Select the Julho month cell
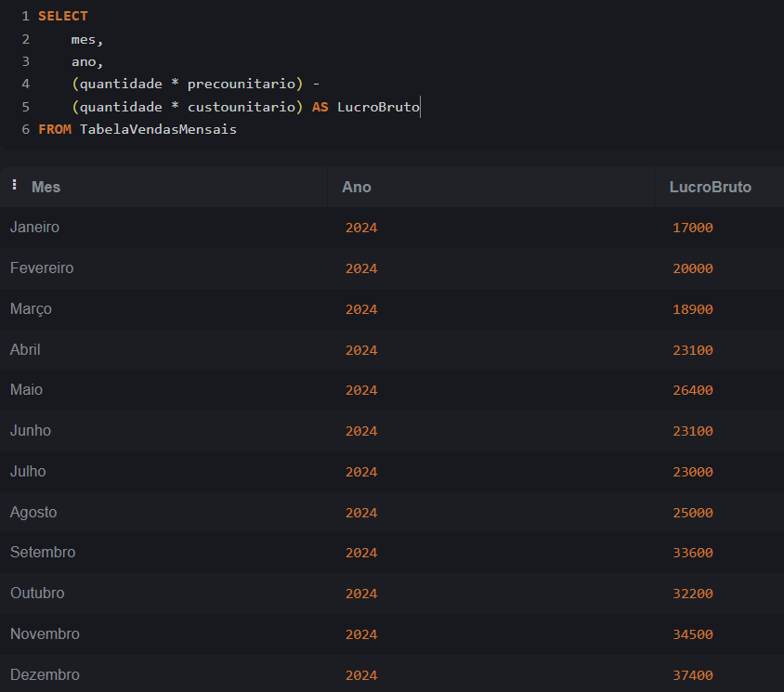 pyautogui.click(x=28, y=472)
